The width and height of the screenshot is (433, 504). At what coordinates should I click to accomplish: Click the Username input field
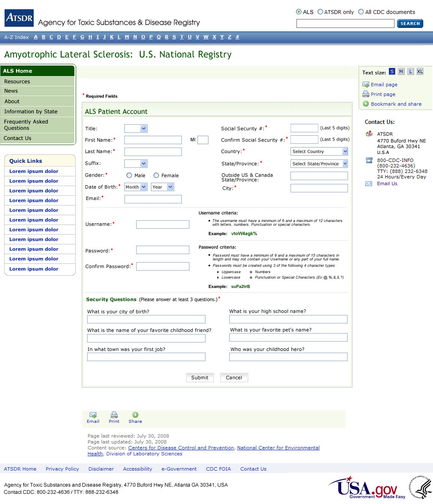point(163,225)
